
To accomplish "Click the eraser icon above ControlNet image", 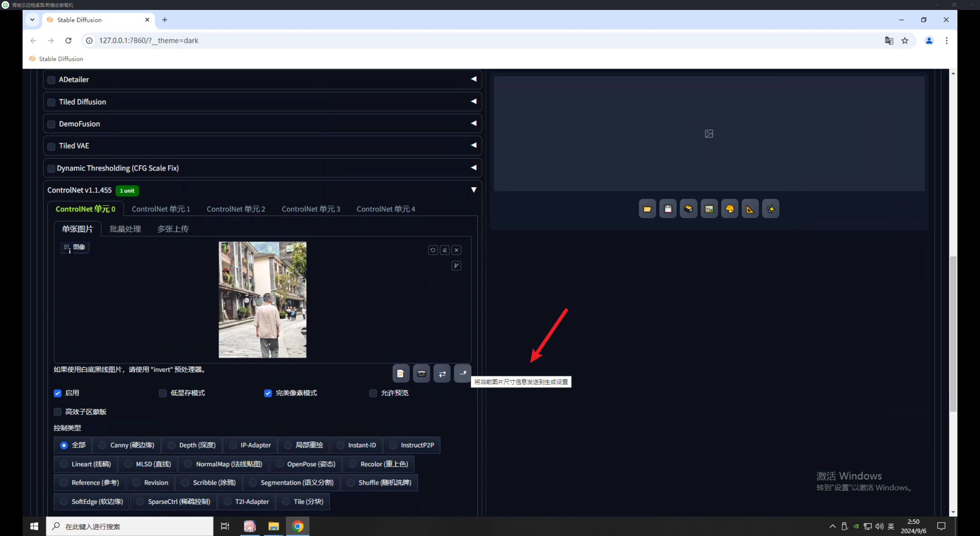I will 445,250.
